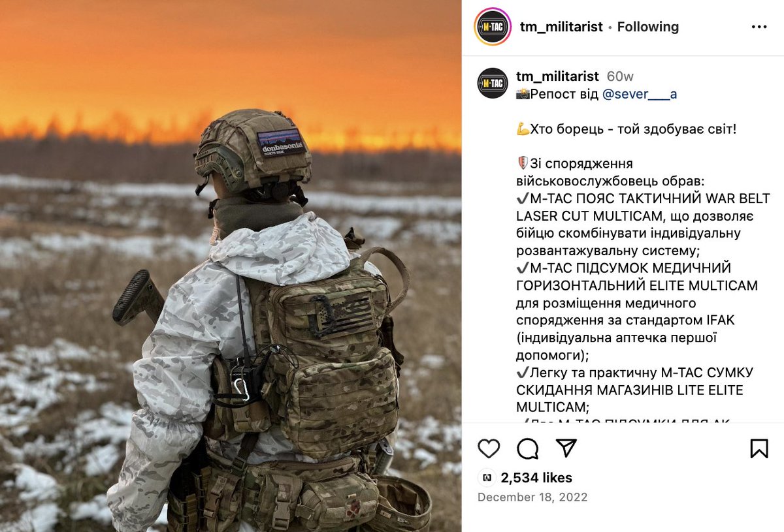The width and height of the screenshot is (784, 532).
Task: Click the December 18, 2022 date link
Action: (532, 497)
